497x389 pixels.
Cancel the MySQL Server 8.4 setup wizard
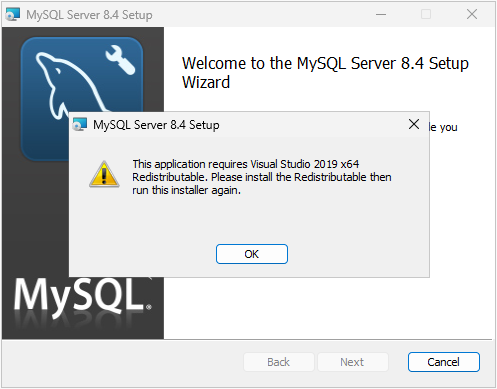(x=444, y=362)
